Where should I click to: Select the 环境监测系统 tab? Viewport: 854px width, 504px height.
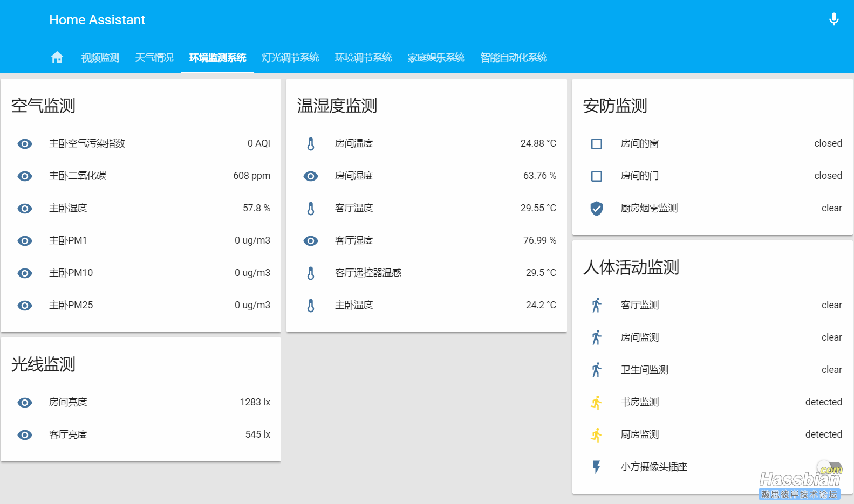pyautogui.click(x=217, y=57)
